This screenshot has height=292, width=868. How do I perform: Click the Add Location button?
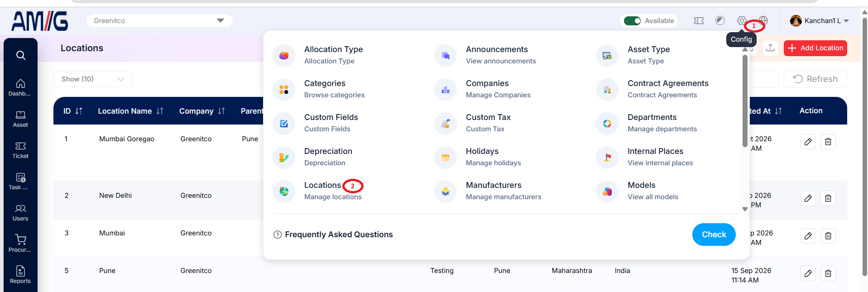pos(815,48)
